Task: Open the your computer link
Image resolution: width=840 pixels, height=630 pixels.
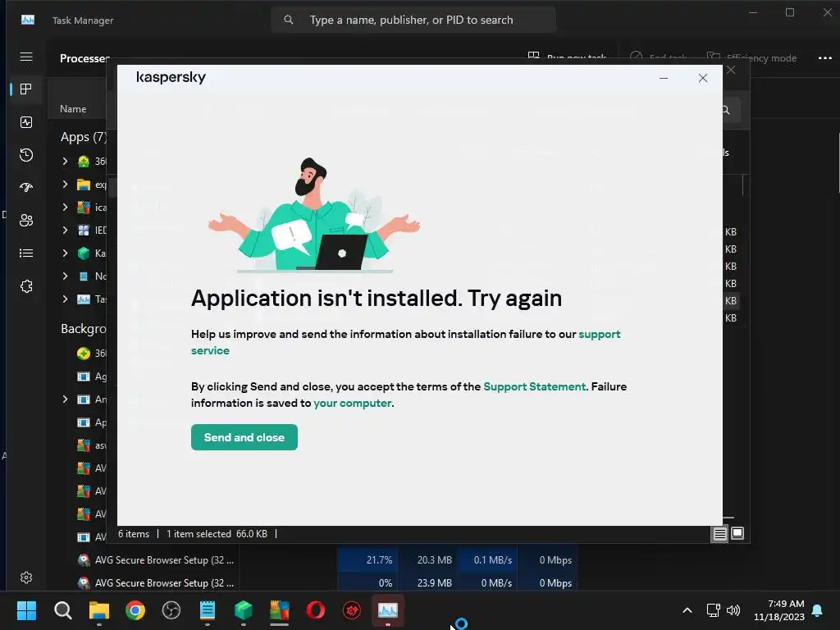Action: click(353, 403)
